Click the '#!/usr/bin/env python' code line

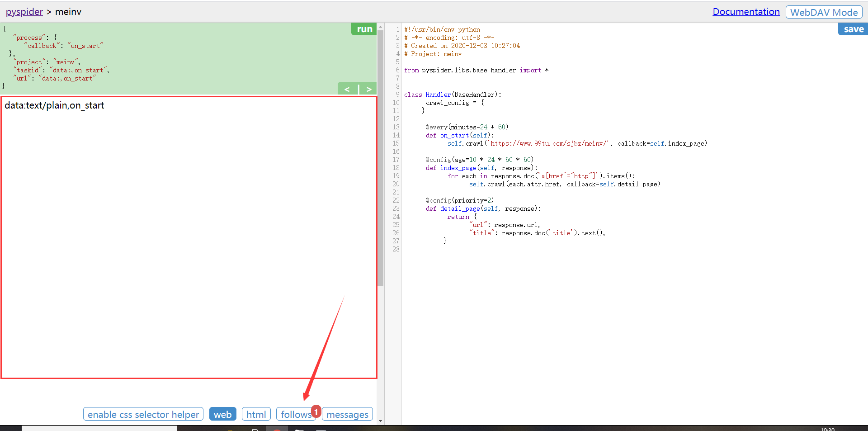coord(442,29)
